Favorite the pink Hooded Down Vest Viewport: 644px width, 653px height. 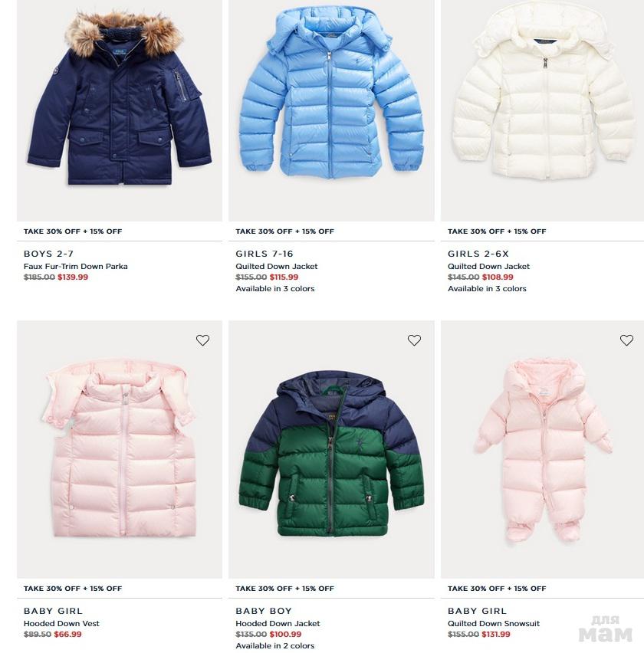[203, 340]
